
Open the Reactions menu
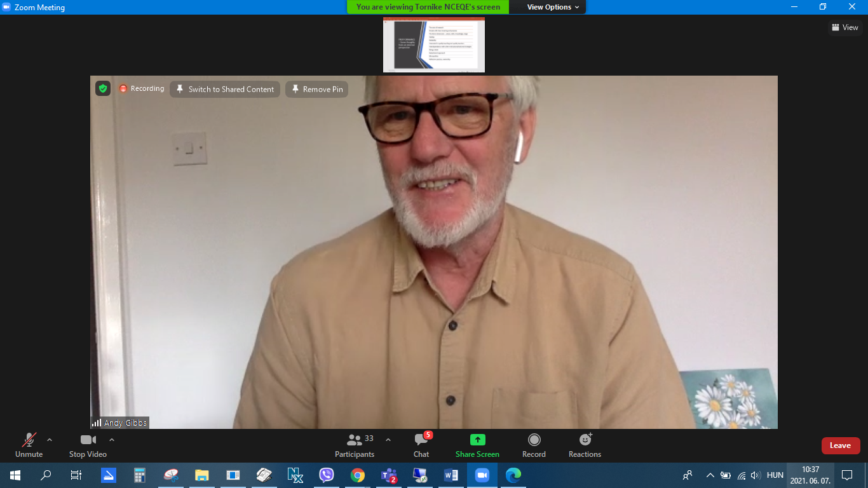pos(585,445)
